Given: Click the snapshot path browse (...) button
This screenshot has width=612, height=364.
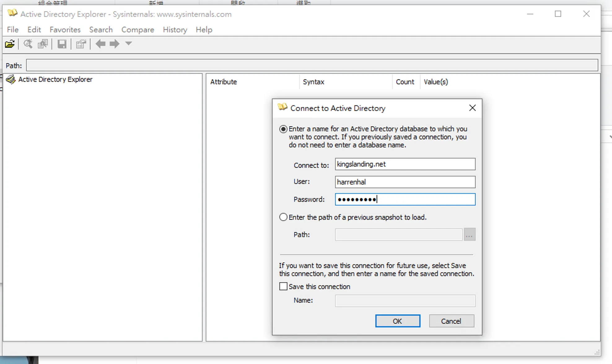Looking at the screenshot, I should pyautogui.click(x=470, y=235).
